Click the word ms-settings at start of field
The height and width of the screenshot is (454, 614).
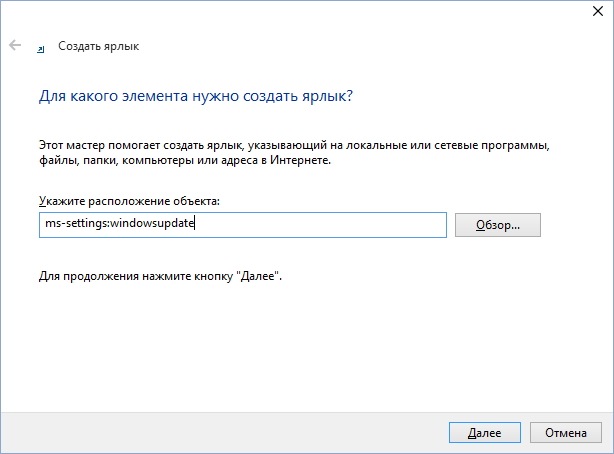pos(76,223)
